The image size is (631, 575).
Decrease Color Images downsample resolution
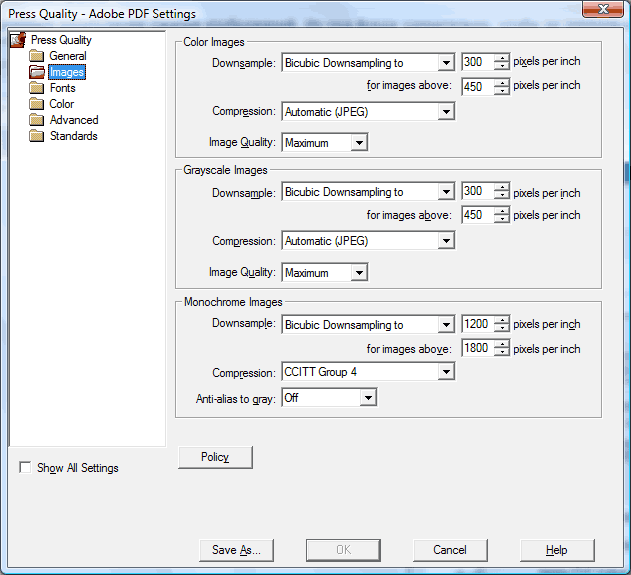502,66
